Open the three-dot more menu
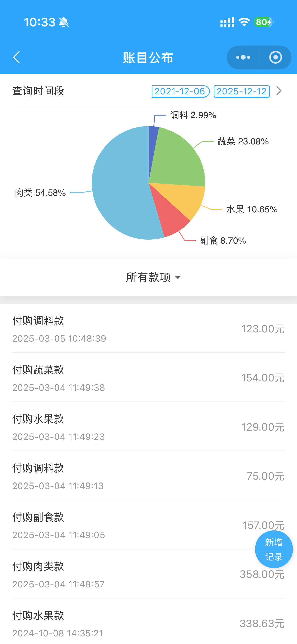The width and height of the screenshot is (297, 644). [x=243, y=57]
